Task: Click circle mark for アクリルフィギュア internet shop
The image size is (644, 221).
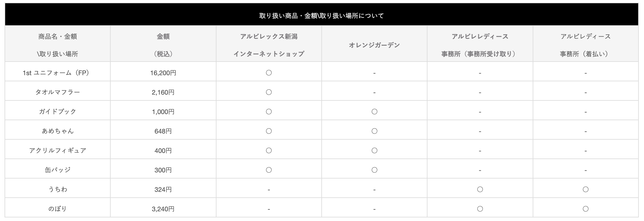Action: tap(269, 150)
